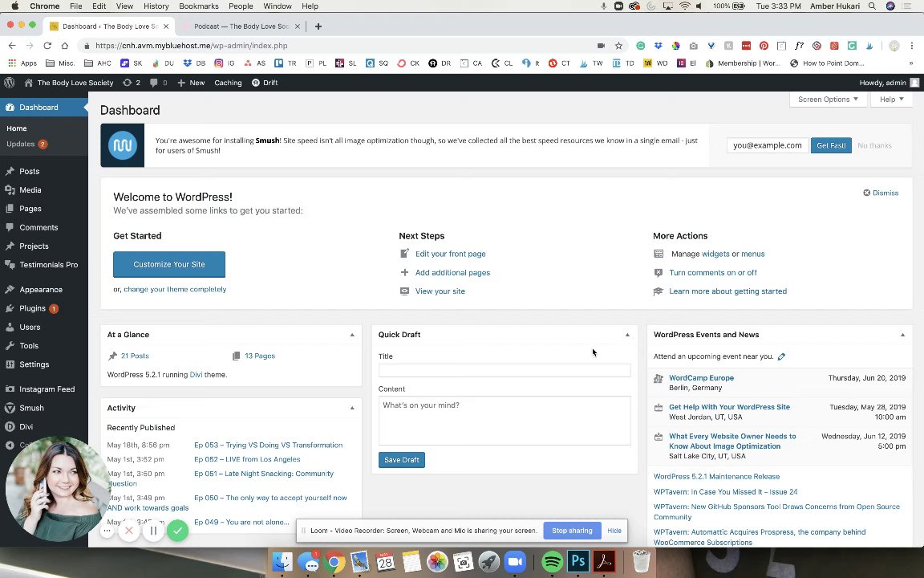Collapse the At a Glance widget

tap(352, 335)
